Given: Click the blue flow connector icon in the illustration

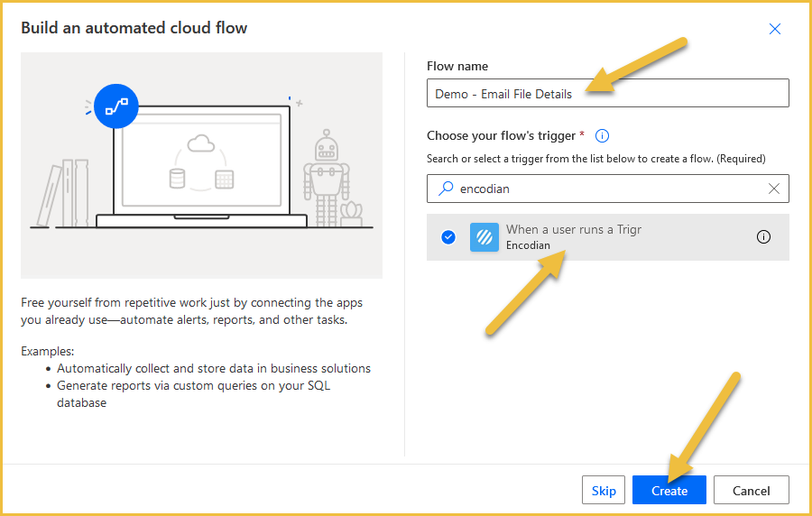Looking at the screenshot, I should (116, 106).
